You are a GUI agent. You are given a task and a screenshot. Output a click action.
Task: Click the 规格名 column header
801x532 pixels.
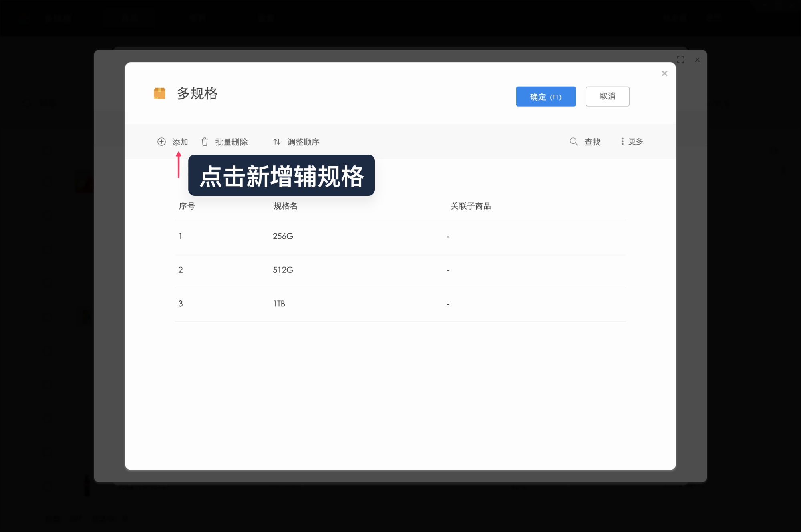pos(284,206)
